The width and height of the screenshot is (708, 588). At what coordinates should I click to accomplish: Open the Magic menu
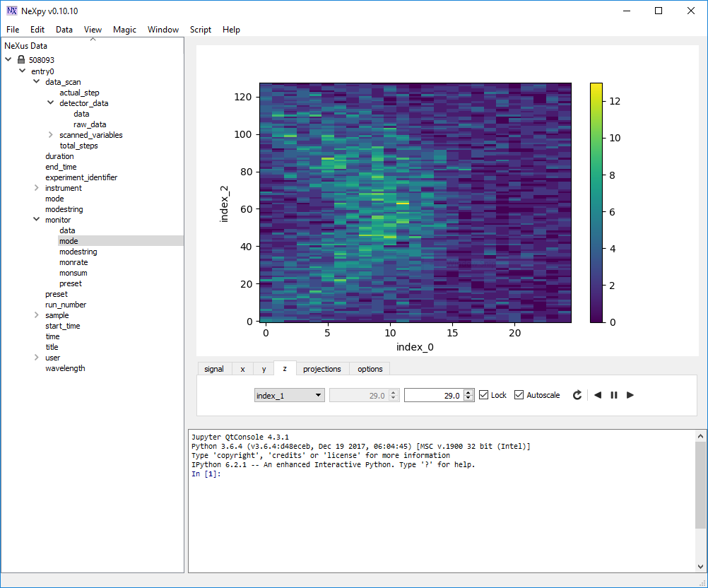click(x=124, y=30)
